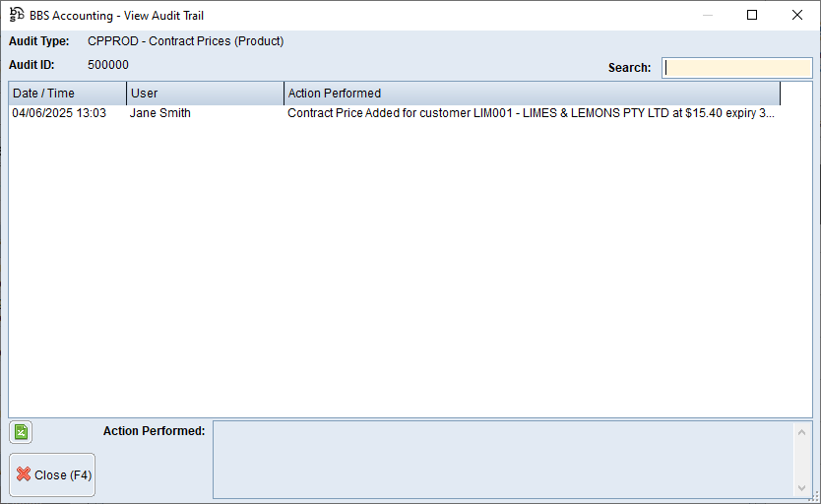
Task: Click the export to Excel spreadsheet icon
Action: 22,431
